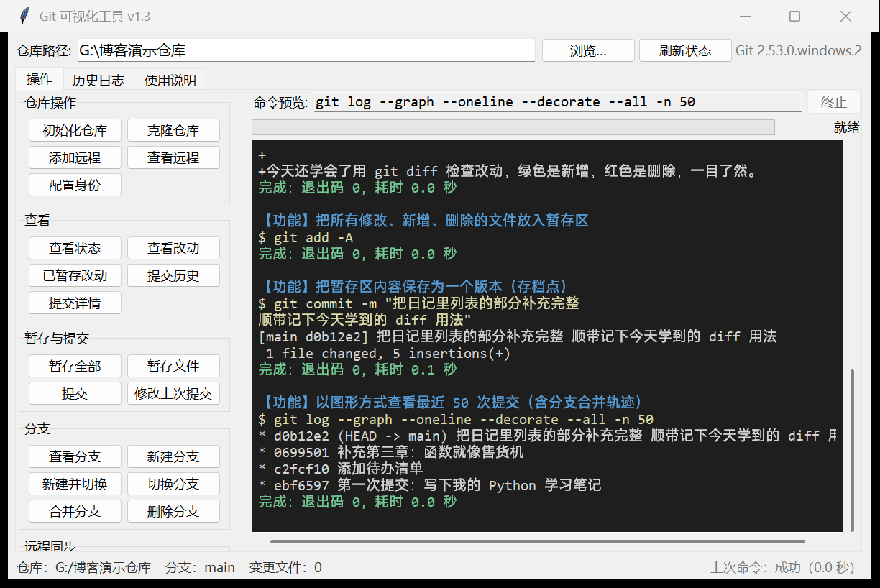This screenshot has height=588, width=880.
Task: Run 查看状态
Action: (75, 249)
